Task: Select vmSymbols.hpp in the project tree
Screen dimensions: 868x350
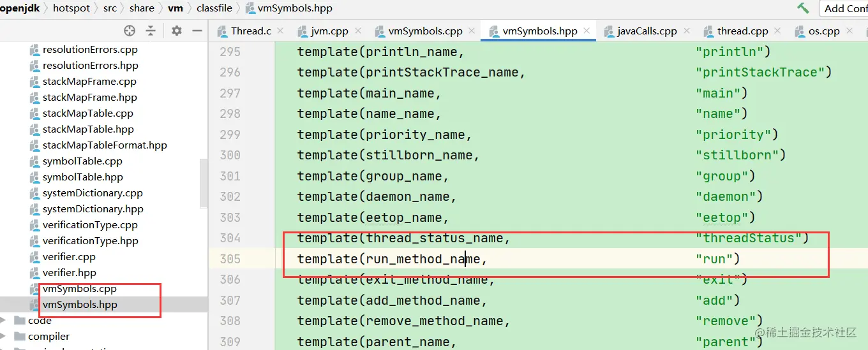Action: pyautogui.click(x=80, y=305)
